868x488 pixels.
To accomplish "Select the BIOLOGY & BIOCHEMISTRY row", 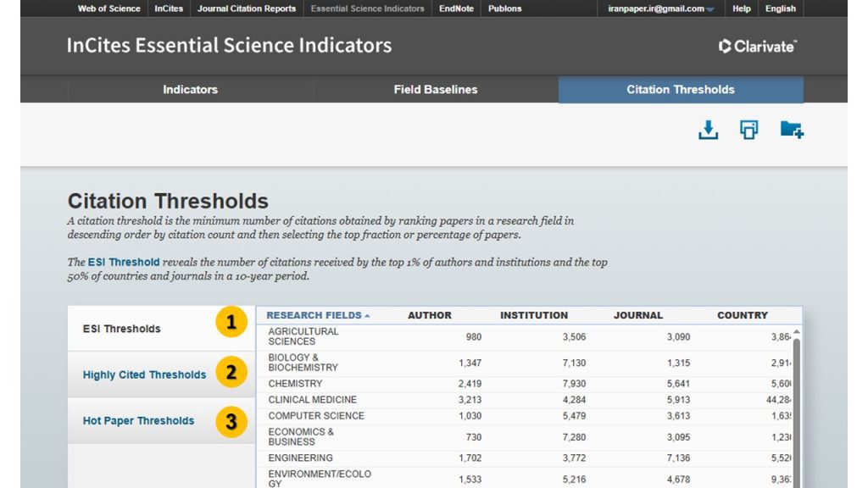I will point(524,363).
